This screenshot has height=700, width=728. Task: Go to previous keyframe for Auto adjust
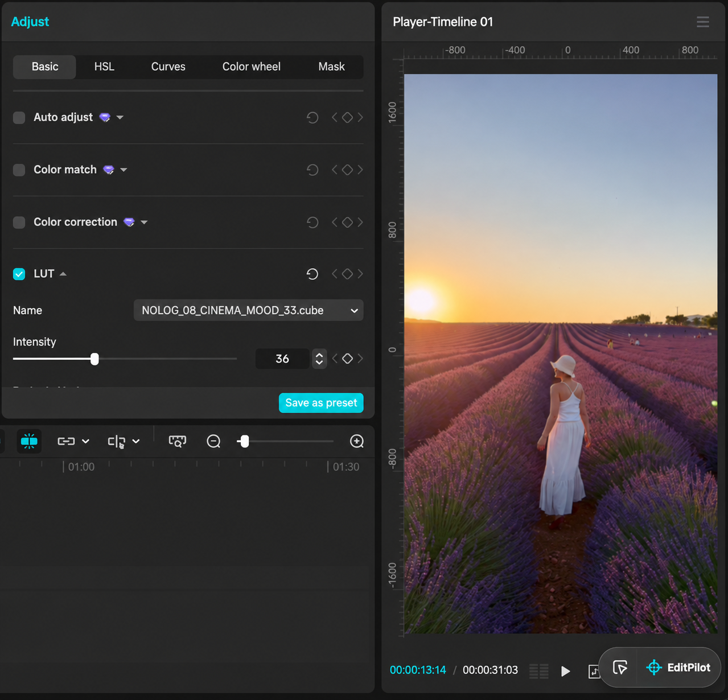(335, 117)
